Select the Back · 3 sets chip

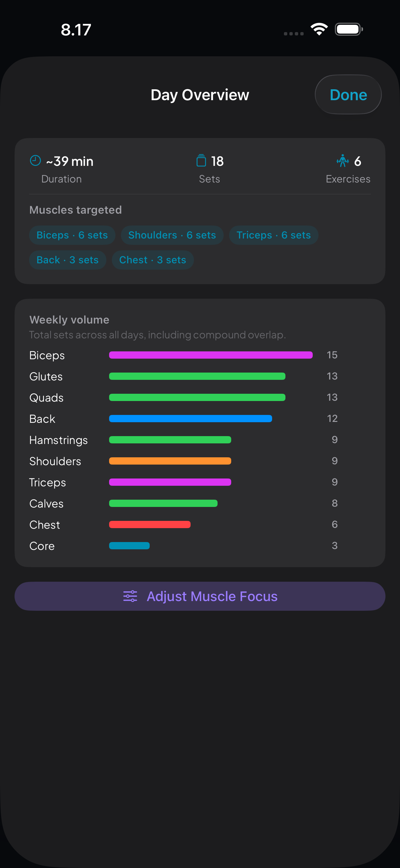68,260
